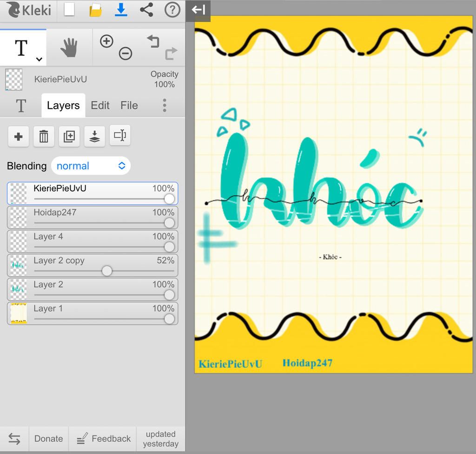Select Layer 4

(93, 241)
